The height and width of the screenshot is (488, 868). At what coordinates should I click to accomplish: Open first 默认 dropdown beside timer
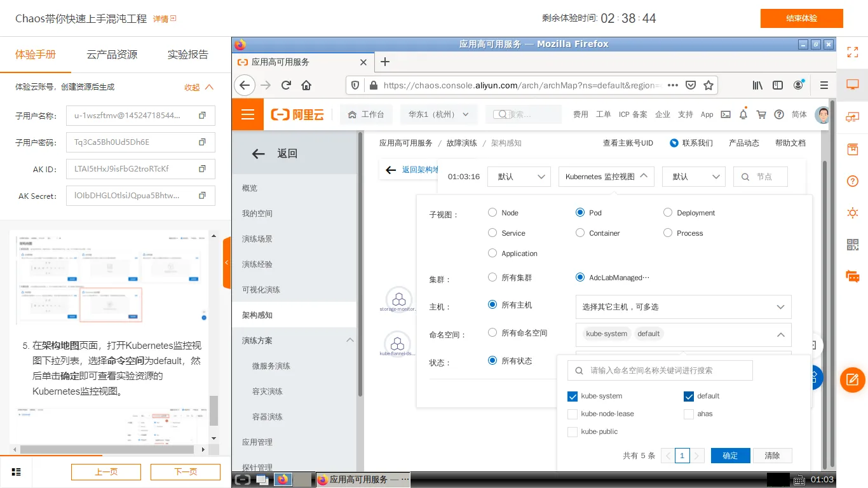[519, 177]
